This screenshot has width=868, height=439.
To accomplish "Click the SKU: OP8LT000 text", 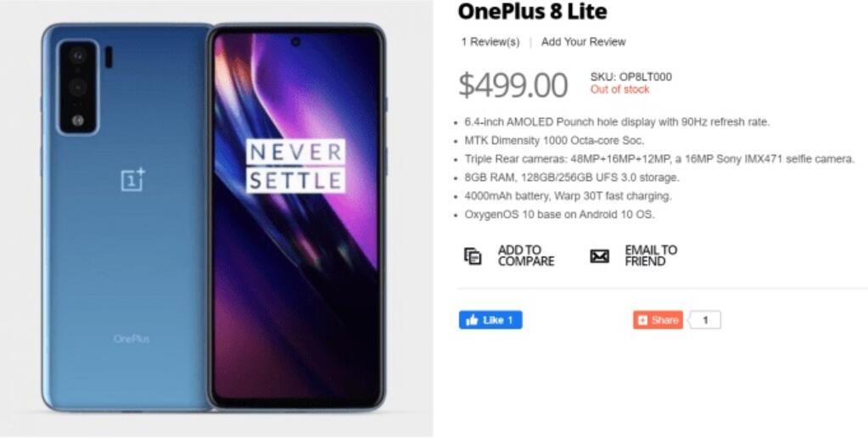I will click(631, 77).
